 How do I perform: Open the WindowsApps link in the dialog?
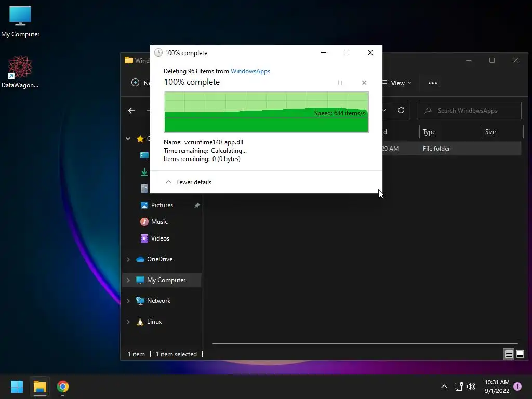(250, 71)
